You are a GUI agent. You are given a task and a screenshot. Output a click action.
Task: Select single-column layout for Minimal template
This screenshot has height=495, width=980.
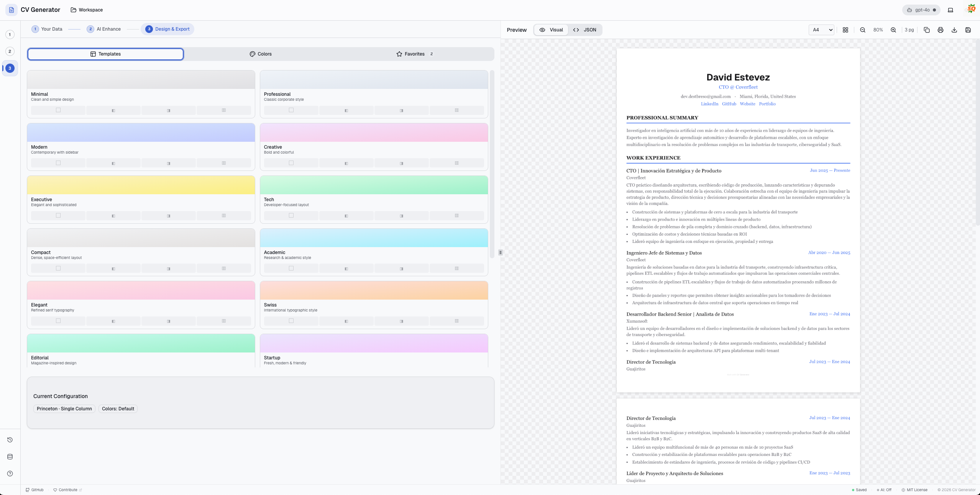(58, 110)
